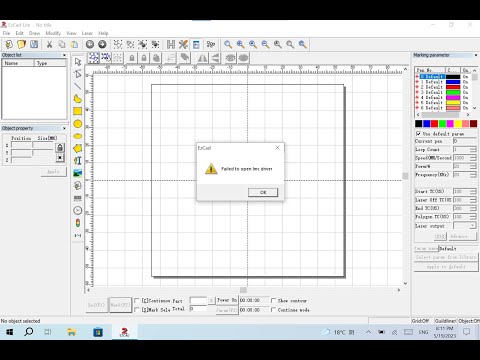Click Select param from library button
The image size is (480, 360).
pos(446,257)
